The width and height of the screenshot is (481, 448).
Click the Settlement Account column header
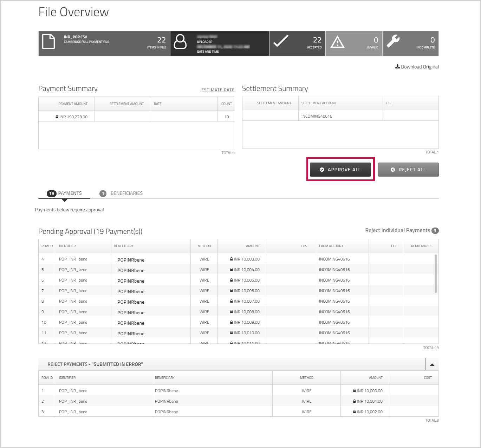340,103
